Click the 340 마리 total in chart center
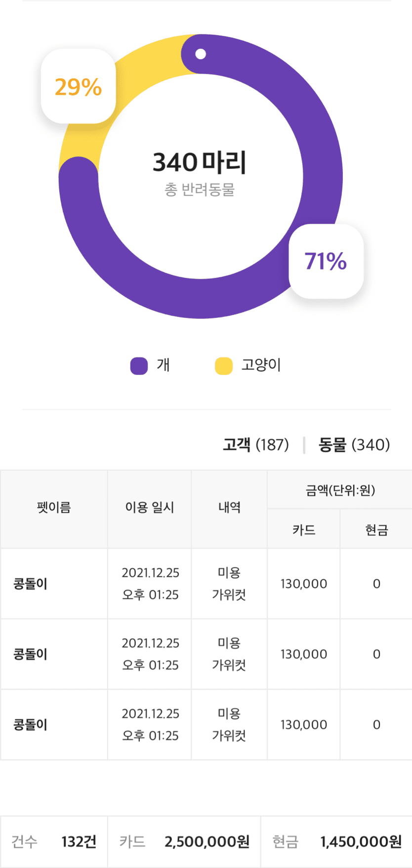412x868 pixels. (200, 162)
